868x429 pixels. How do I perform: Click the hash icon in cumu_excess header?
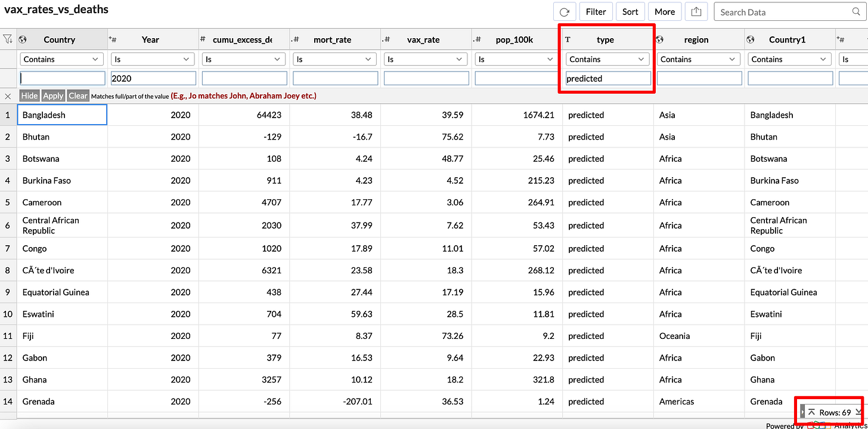203,39
